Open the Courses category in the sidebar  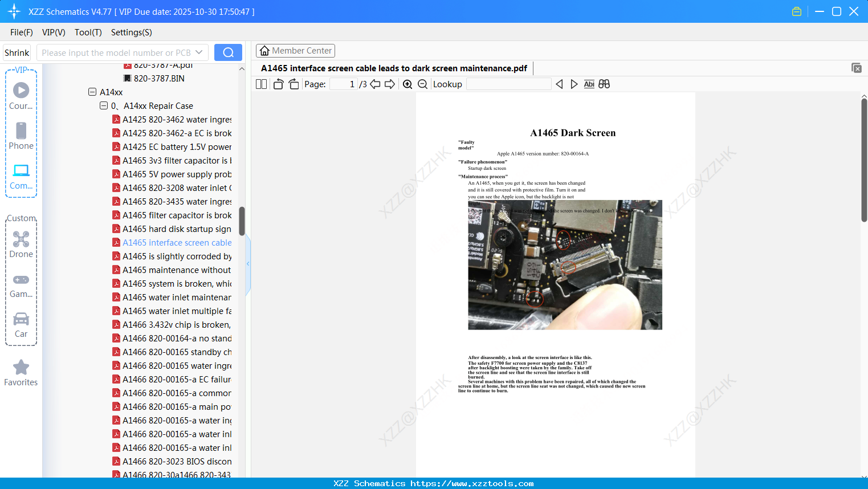(x=21, y=96)
